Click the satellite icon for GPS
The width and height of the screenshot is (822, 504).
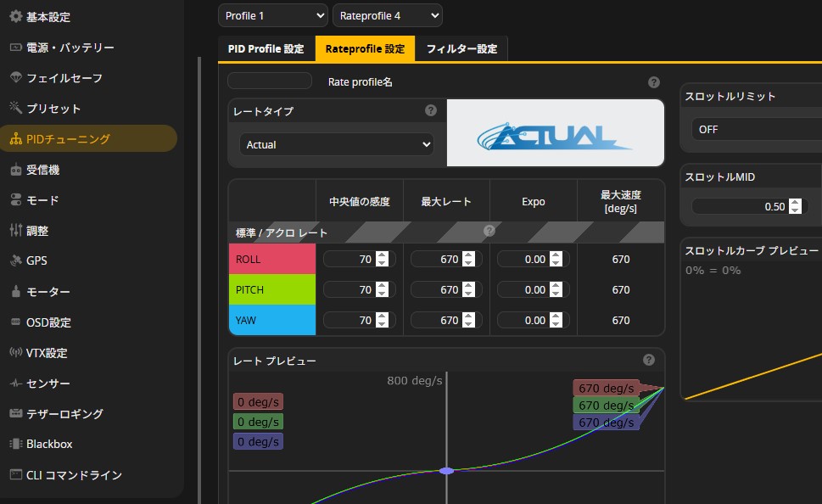pos(15,261)
